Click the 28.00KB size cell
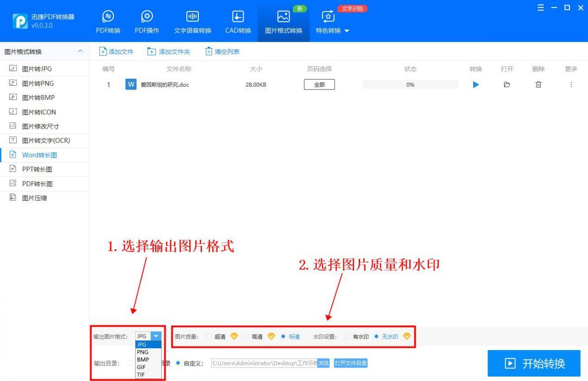This screenshot has width=588, height=381. tap(256, 85)
